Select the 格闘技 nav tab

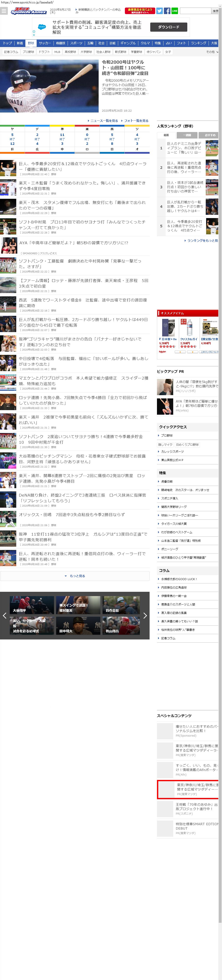60,43
